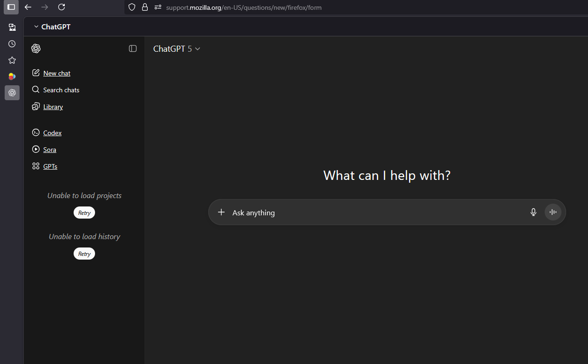Open site permissions icon in address bar
588x364 pixels.
[x=158, y=7]
